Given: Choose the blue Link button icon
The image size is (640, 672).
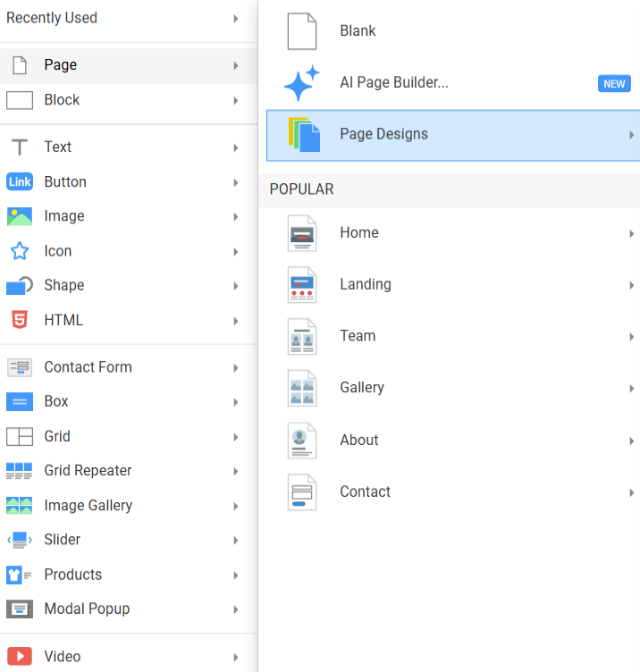Looking at the screenshot, I should coord(19,181).
